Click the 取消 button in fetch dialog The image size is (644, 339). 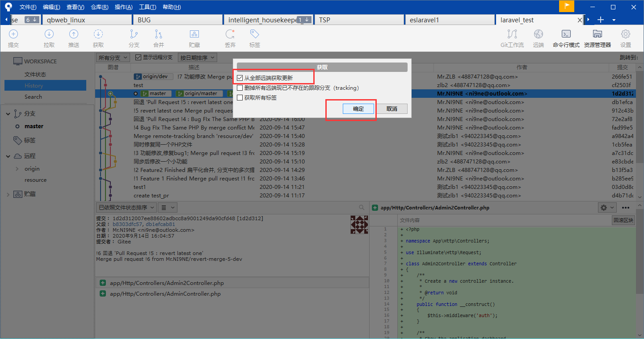pyautogui.click(x=391, y=109)
